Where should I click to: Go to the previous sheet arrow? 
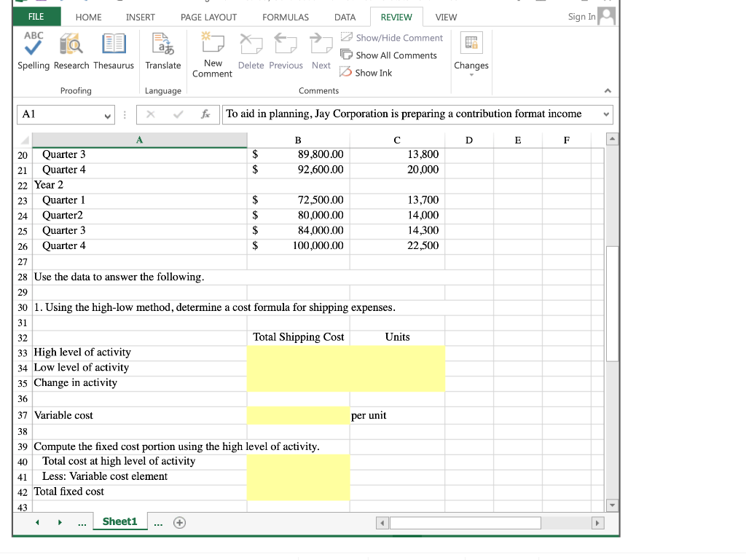[x=38, y=522]
